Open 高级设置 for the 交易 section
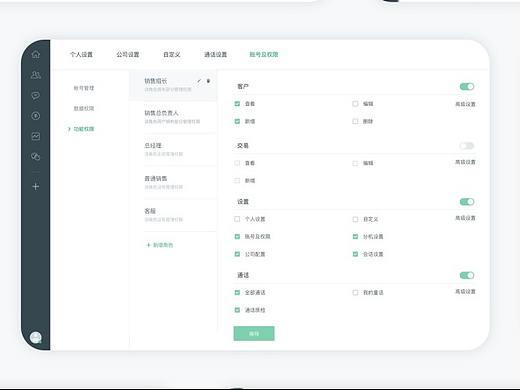Screen dimensions: 520x390 [465, 162]
